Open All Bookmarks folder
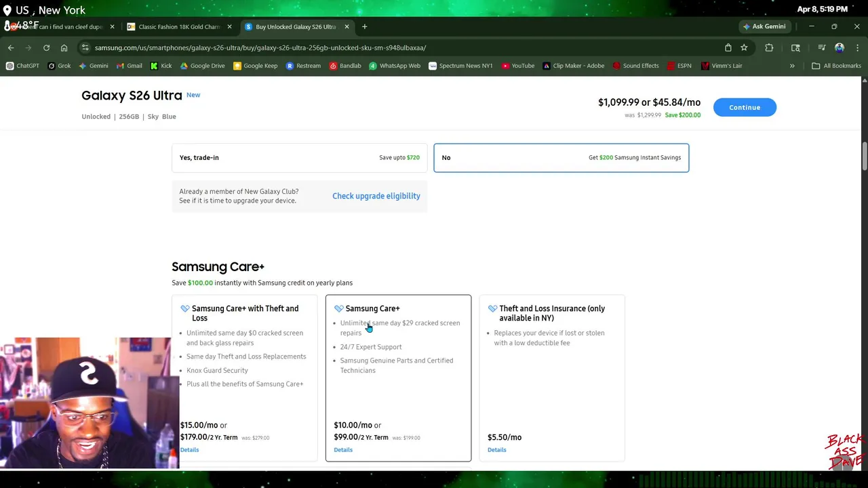The height and width of the screenshot is (488, 868). click(x=836, y=66)
